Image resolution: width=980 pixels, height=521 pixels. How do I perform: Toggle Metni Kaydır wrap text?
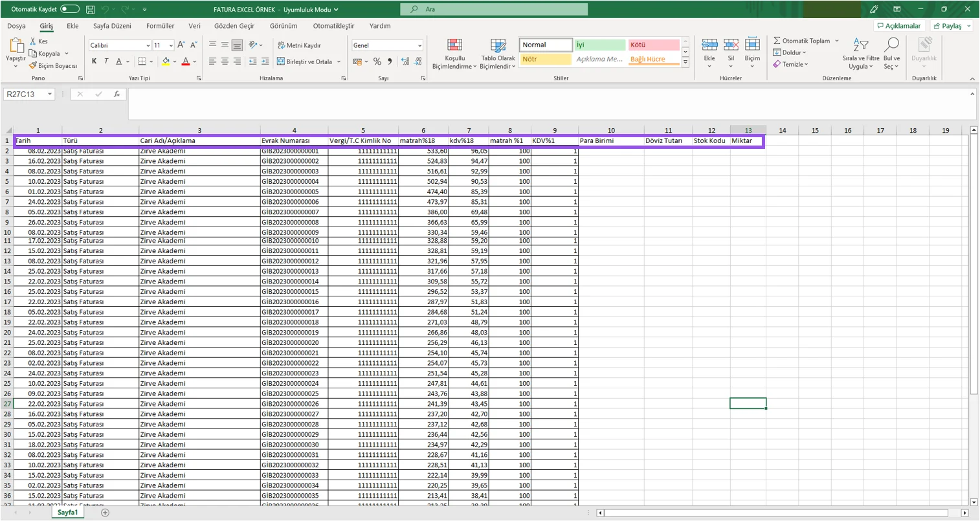point(299,45)
